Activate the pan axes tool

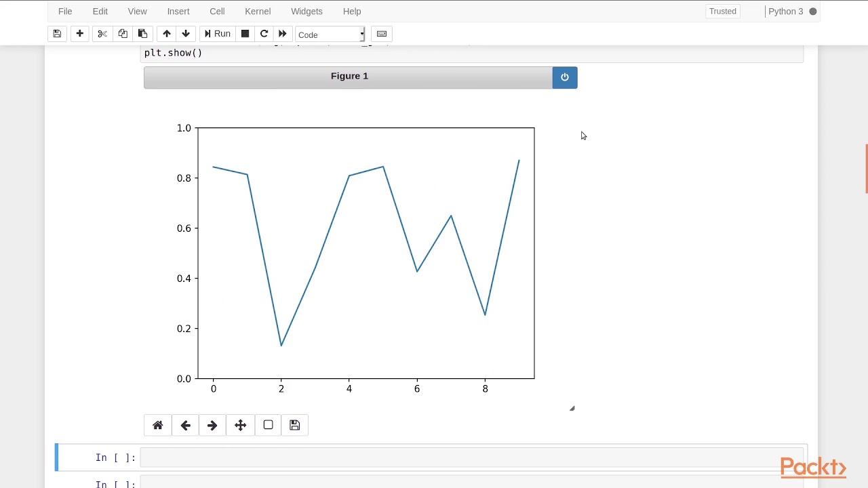click(240, 425)
